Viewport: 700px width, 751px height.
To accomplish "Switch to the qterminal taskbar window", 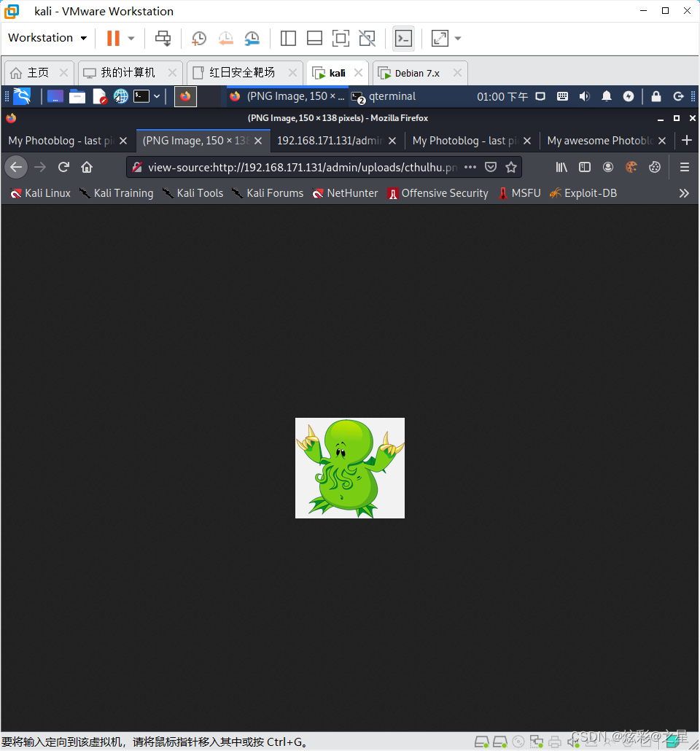I will [x=384, y=96].
